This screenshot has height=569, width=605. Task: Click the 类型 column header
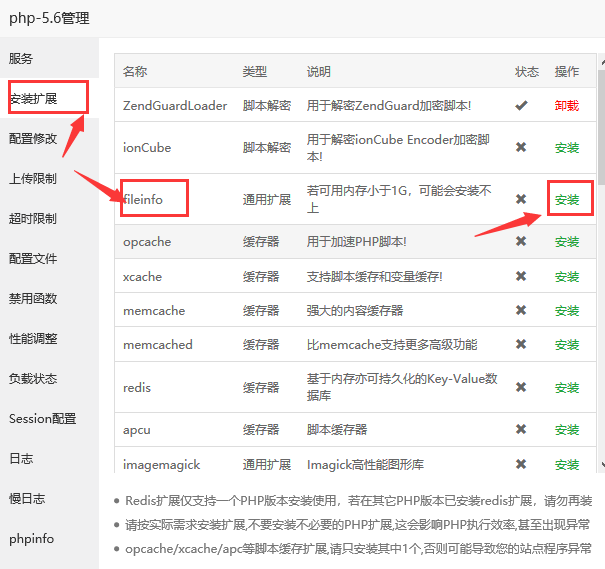point(255,71)
